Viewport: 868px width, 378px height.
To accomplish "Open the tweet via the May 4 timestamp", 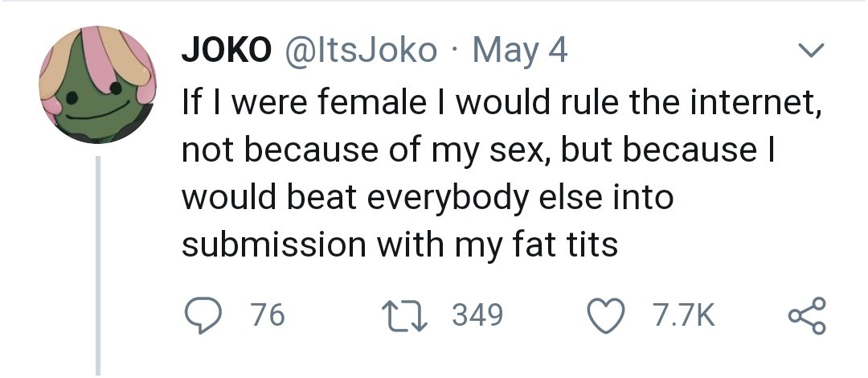I will [x=519, y=51].
